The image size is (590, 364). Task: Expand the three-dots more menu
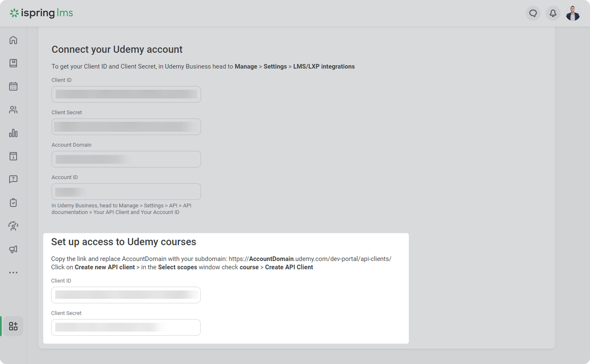tap(13, 273)
